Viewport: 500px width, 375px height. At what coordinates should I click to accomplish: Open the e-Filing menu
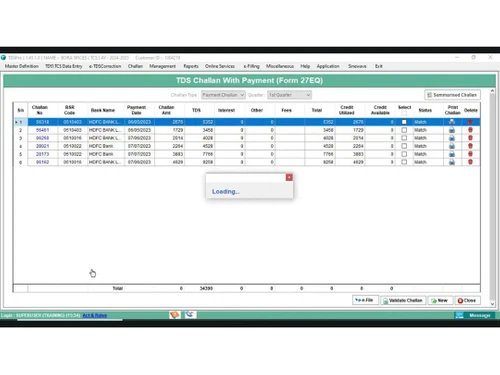251,66
